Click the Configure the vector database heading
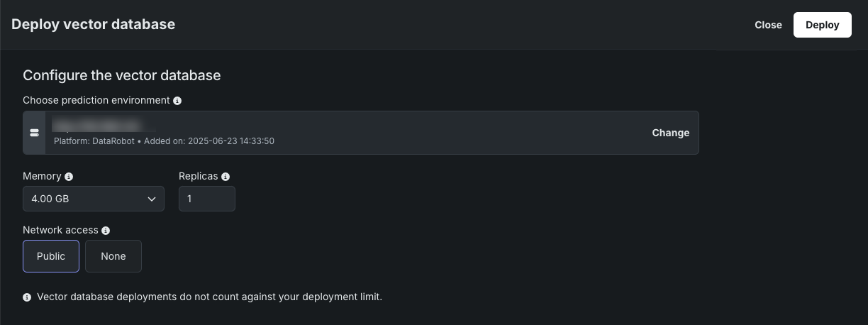Viewport: 868px width, 325px height. pos(122,75)
